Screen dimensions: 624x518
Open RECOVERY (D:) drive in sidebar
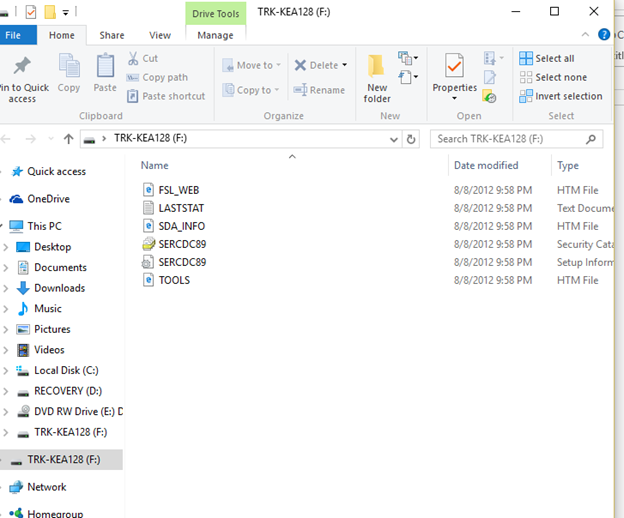(x=68, y=391)
